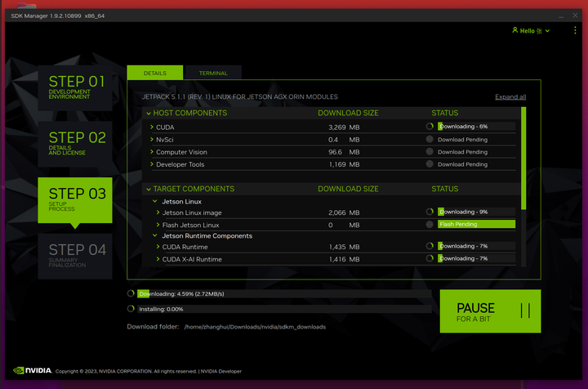Click the CUDA download status spinner

pyautogui.click(x=430, y=127)
